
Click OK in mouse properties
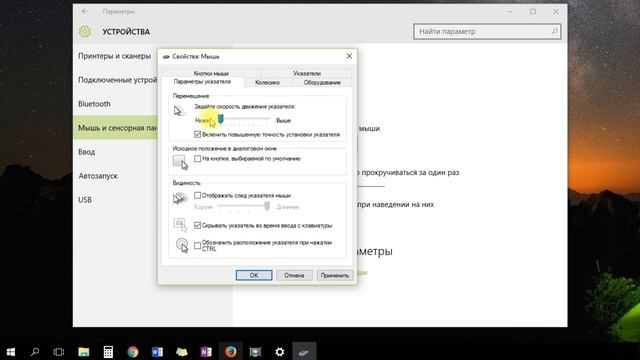pyautogui.click(x=254, y=275)
